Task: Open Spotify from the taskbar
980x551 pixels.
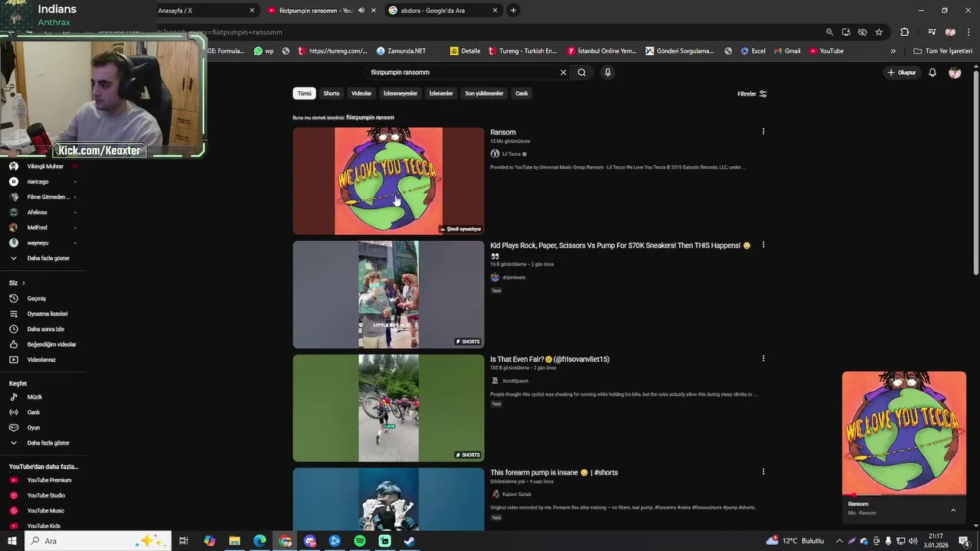Action: 360,541
